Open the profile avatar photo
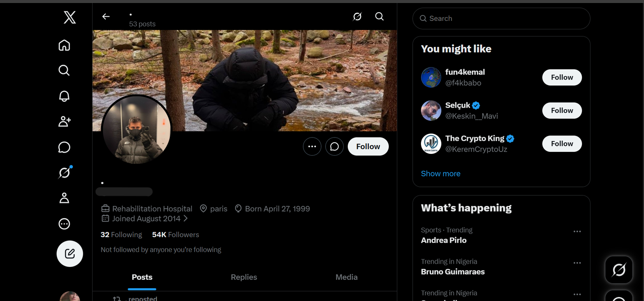The width and height of the screenshot is (644, 301). (x=137, y=130)
